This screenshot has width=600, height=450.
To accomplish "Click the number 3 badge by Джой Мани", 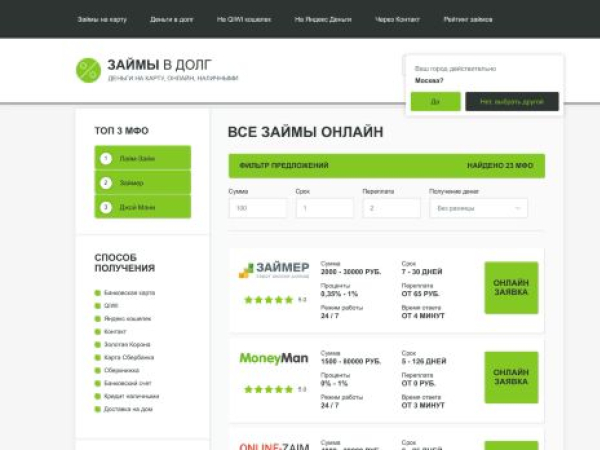I will [x=106, y=207].
